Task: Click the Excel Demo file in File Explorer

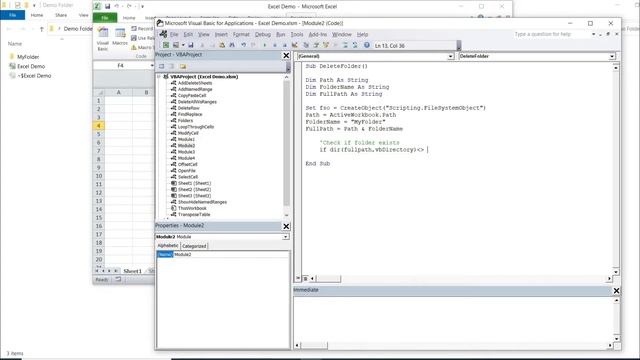Action: tap(31, 66)
